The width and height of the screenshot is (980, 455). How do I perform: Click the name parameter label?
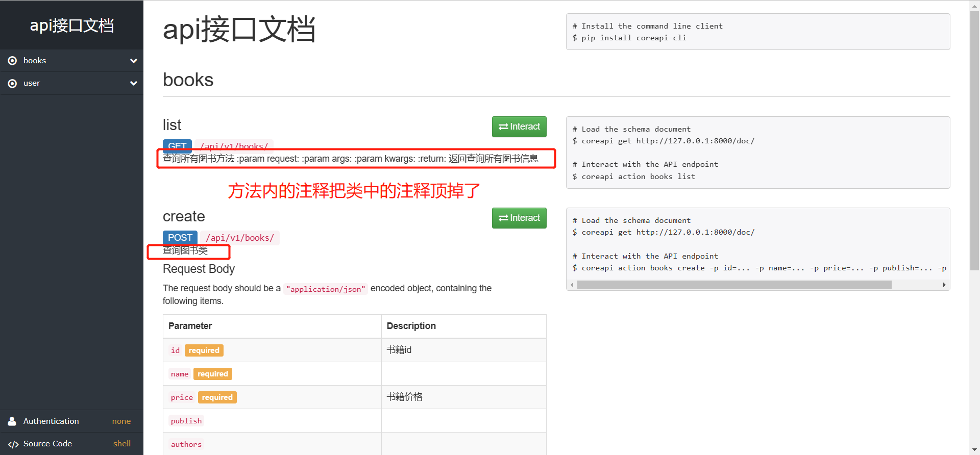click(180, 374)
